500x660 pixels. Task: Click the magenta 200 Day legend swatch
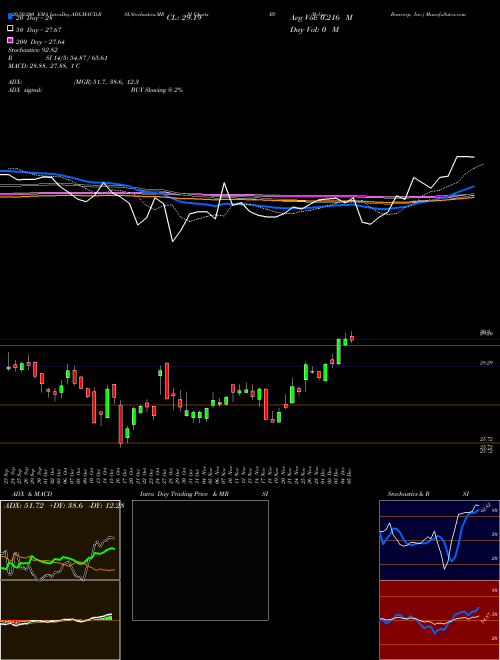coord(10,40)
